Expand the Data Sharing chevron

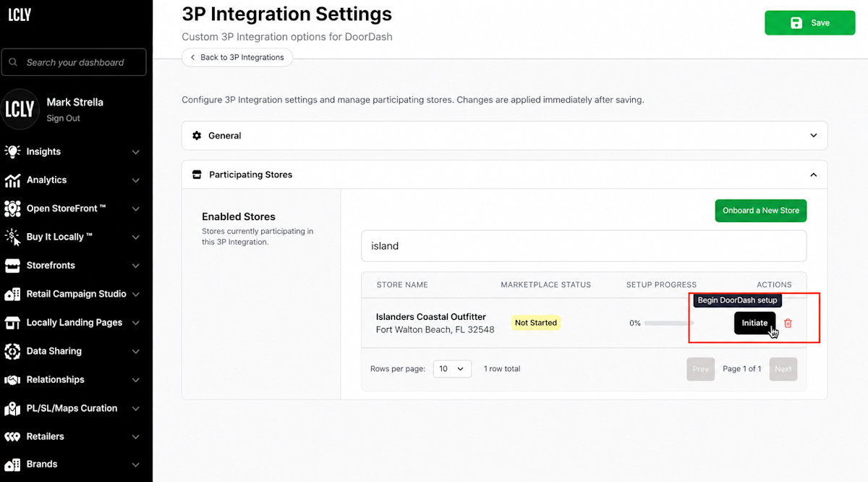coord(136,352)
